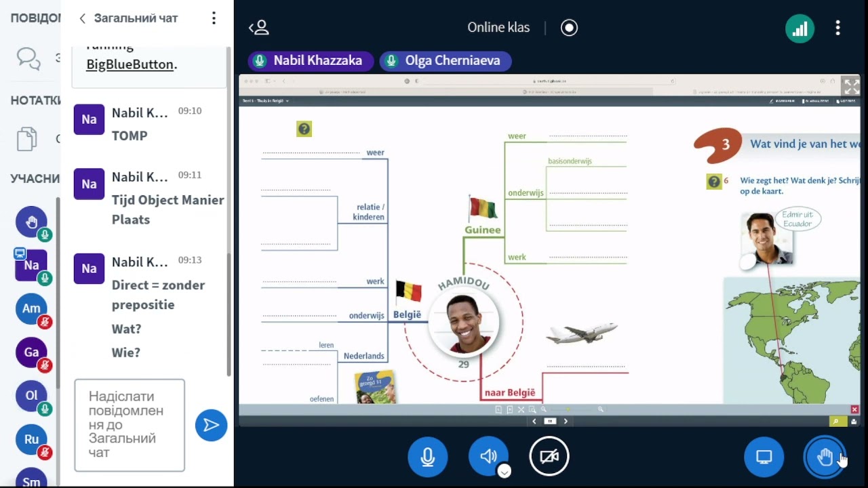This screenshot has width=868, height=488.
Task: Click the zoom slider in book viewer
Action: coord(567,410)
